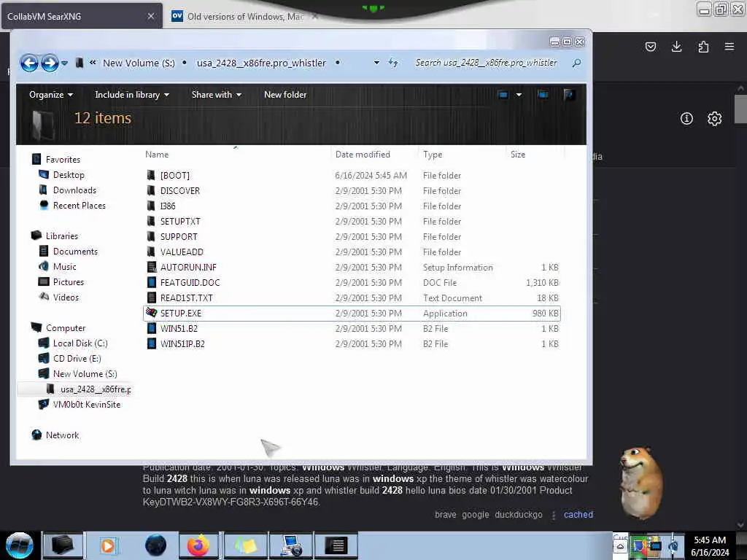
Task: Close the CollabVM SearXNG tab
Action: tap(150, 16)
